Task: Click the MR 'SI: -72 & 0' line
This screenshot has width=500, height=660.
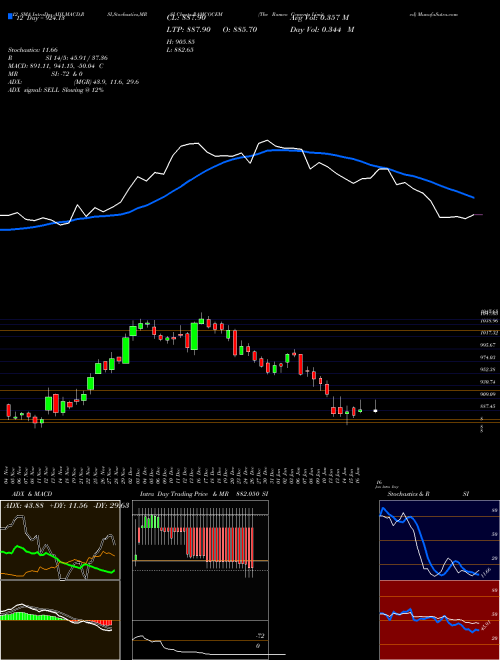Action: [45, 74]
